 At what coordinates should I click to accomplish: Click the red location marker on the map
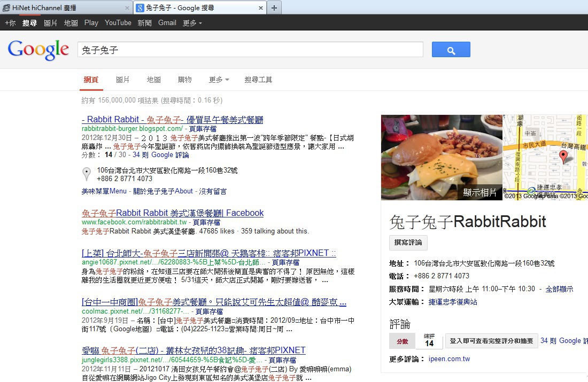[x=563, y=157]
